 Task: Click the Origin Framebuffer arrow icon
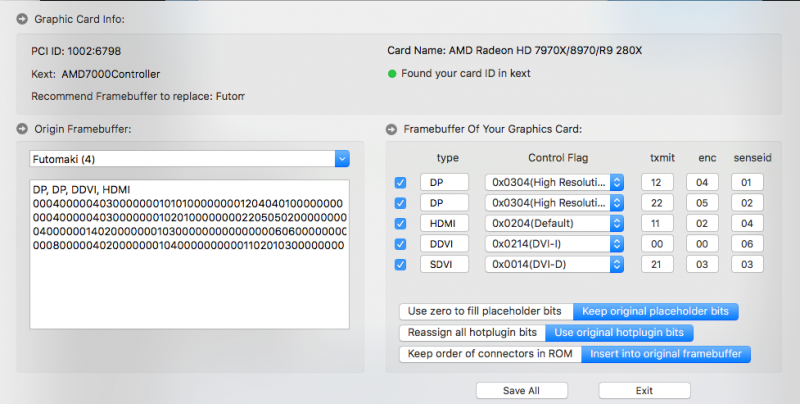[x=22, y=128]
